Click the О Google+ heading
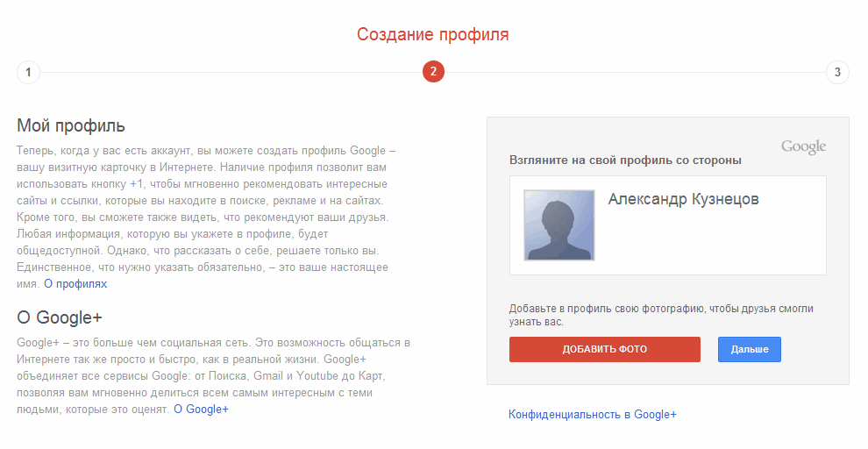The height and width of the screenshot is (449, 868). [x=60, y=317]
